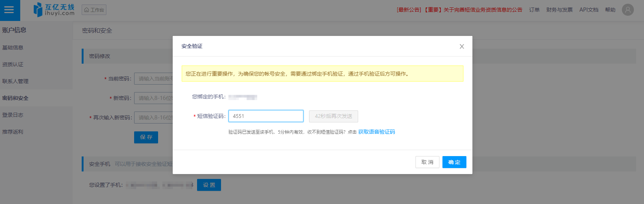
Task: Open the 财务与发票 menu item
Action: click(x=559, y=10)
